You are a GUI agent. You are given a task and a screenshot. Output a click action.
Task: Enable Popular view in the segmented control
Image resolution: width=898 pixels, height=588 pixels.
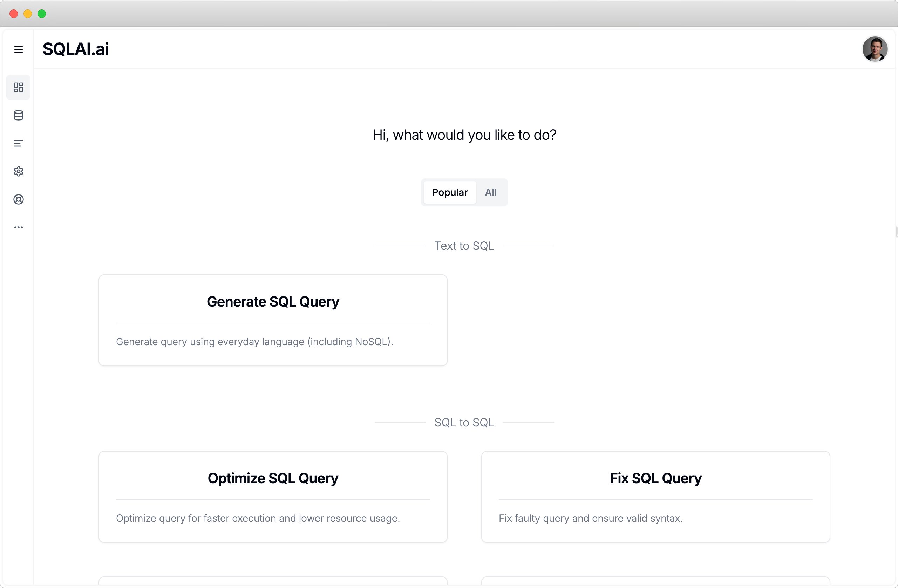pos(449,192)
